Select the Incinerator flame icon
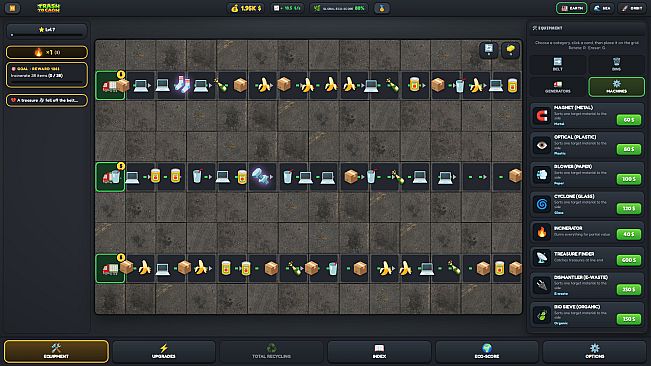Viewport: 651px width, 366px height. [x=542, y=232]
